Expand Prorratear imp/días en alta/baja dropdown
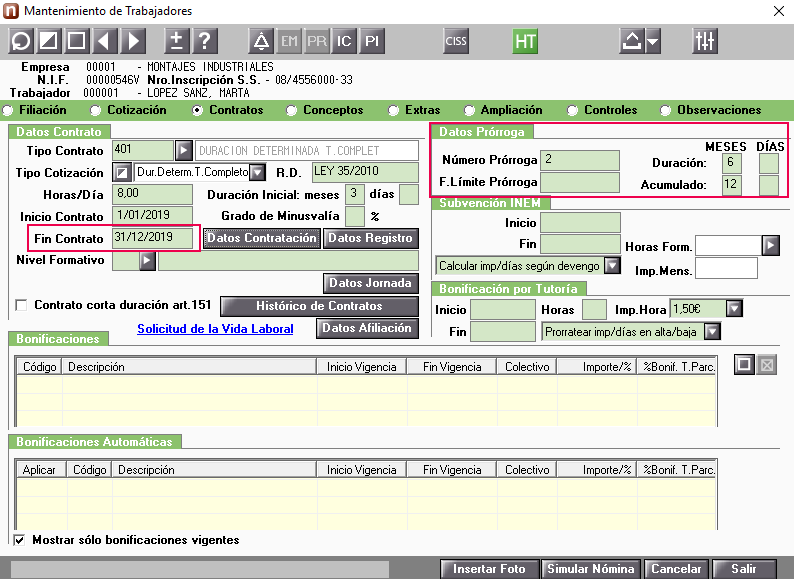The height and width of the screenshot is (579, 794). [x=712, y=332]
